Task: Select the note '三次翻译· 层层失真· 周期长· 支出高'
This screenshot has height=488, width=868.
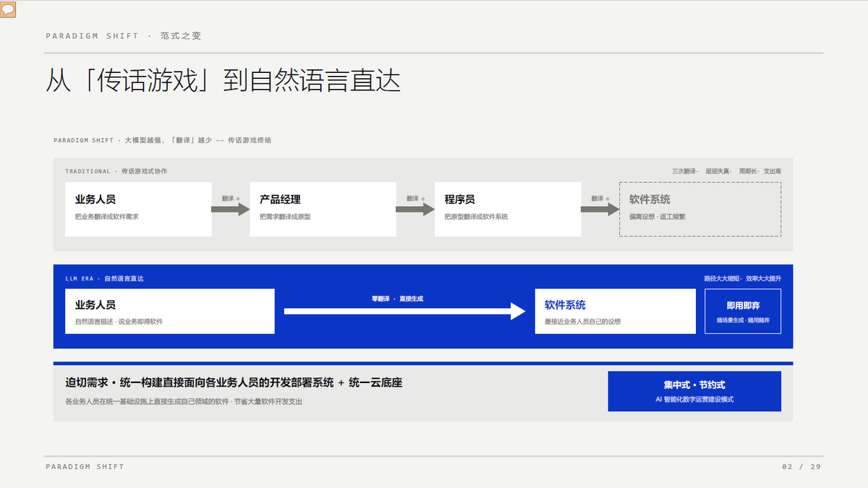Action: [x=726, y=171]
